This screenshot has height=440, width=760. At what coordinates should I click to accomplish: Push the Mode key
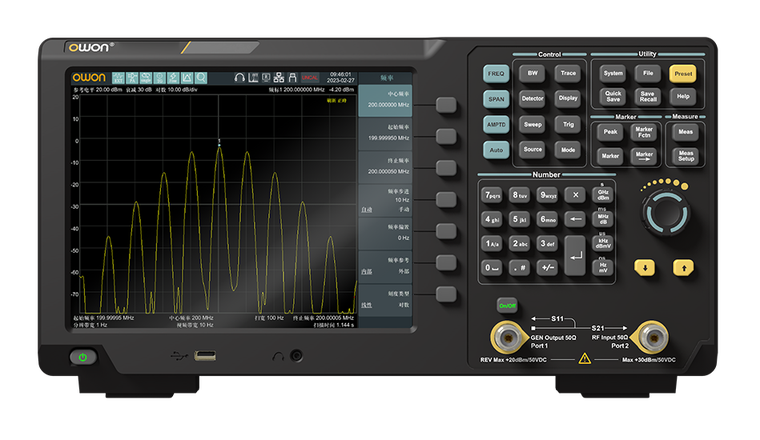(x=568, y=150)
